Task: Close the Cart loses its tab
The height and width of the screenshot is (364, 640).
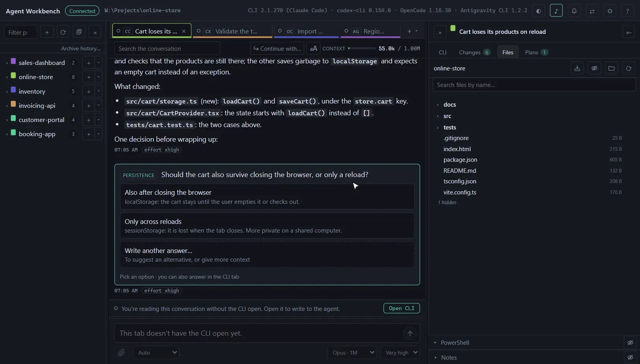Action: [184, 31]
